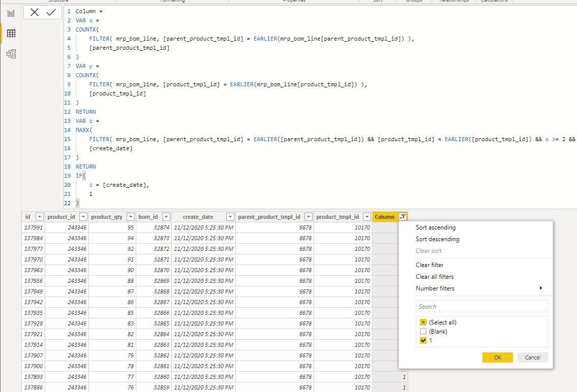Open the id column dropdown
577x392 pixels.
click(39, 217)
